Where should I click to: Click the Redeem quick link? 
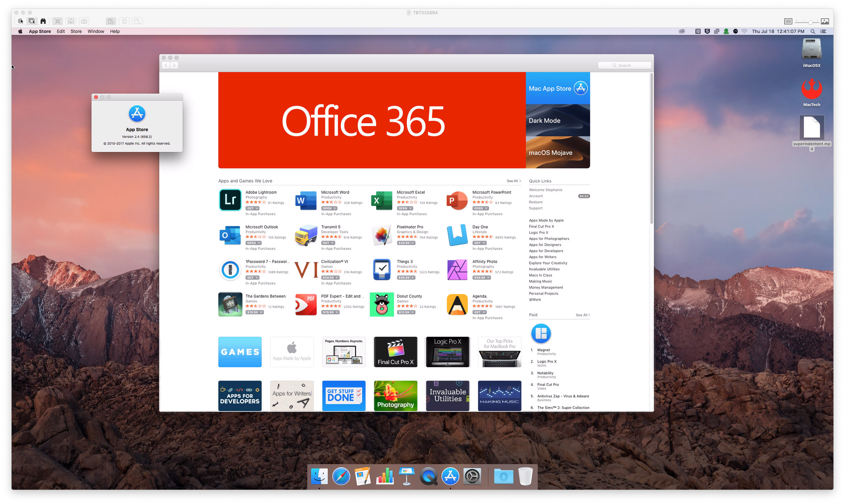tap(536, 202)
